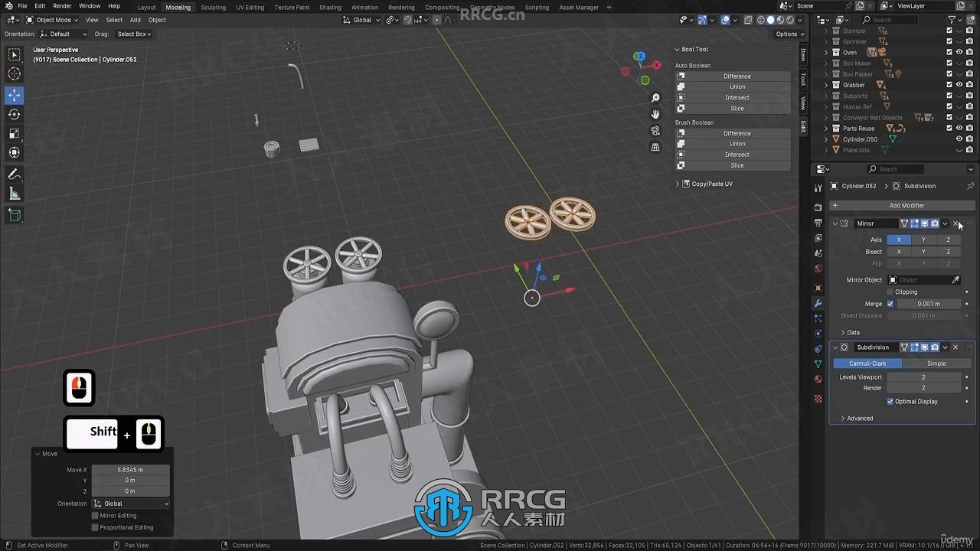The width and height of the screenshot is (980, 551).
Task: Click Brush Boolean Intersect button
Action: (733, 155)
